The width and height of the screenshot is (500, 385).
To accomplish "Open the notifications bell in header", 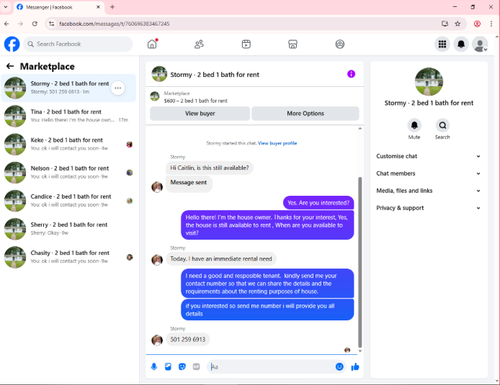I will pyautogui.click(x=461, y=44).
